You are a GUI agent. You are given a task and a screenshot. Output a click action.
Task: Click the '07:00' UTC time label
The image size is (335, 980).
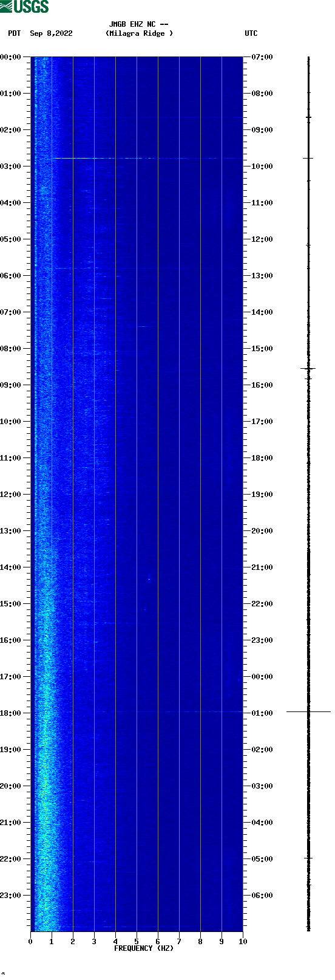262,57
